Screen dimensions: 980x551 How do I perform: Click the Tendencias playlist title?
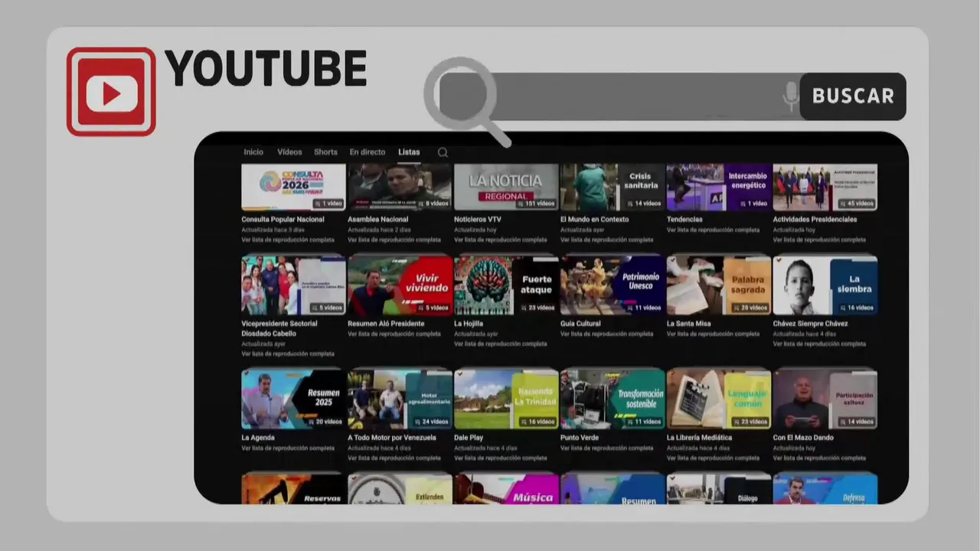point(684,220)
